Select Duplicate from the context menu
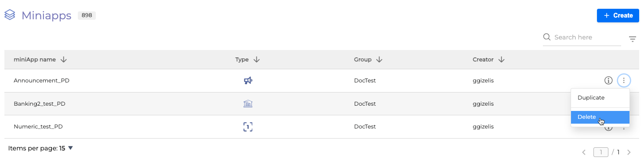The width and height of the screenshot is (644, 164). tap(600, 98)
